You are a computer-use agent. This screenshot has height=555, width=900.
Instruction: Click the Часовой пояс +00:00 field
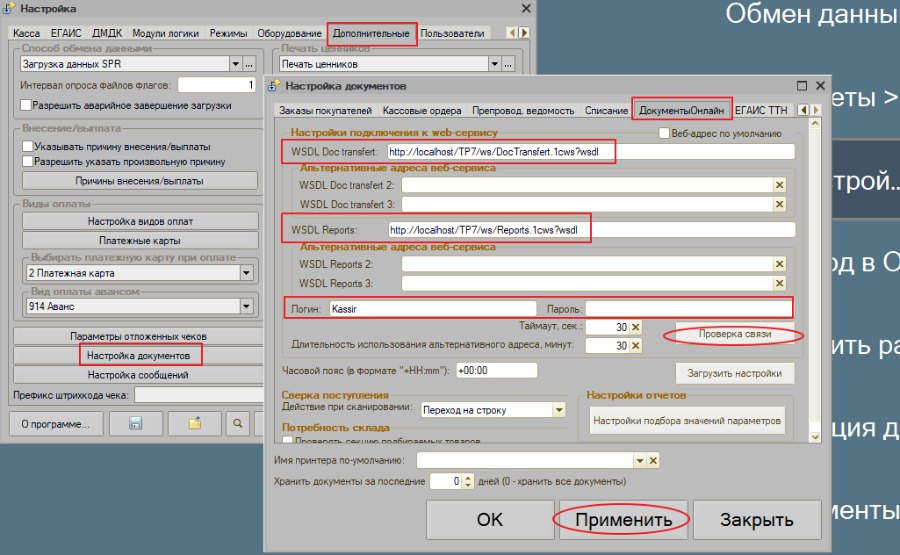coord(496,370)
